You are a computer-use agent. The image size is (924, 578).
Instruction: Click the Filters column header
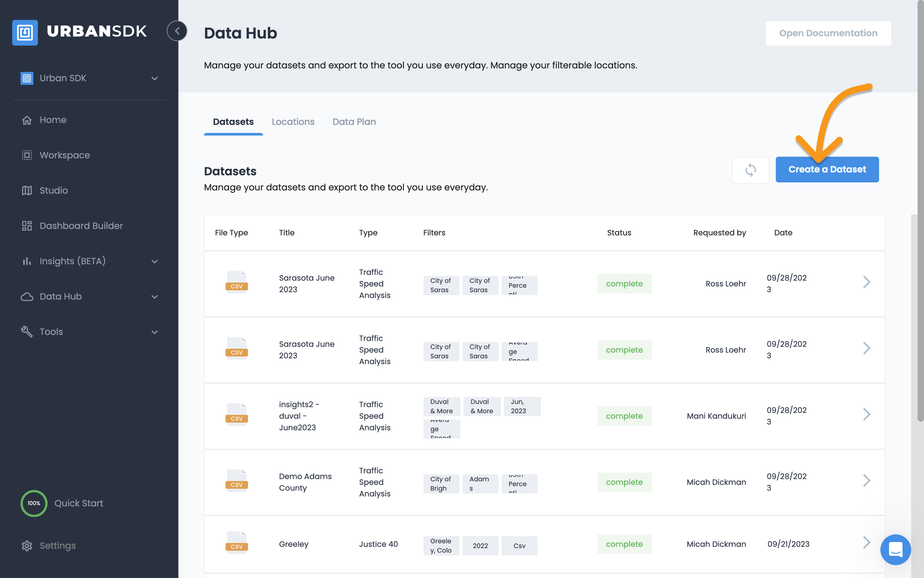coord(434,232)
